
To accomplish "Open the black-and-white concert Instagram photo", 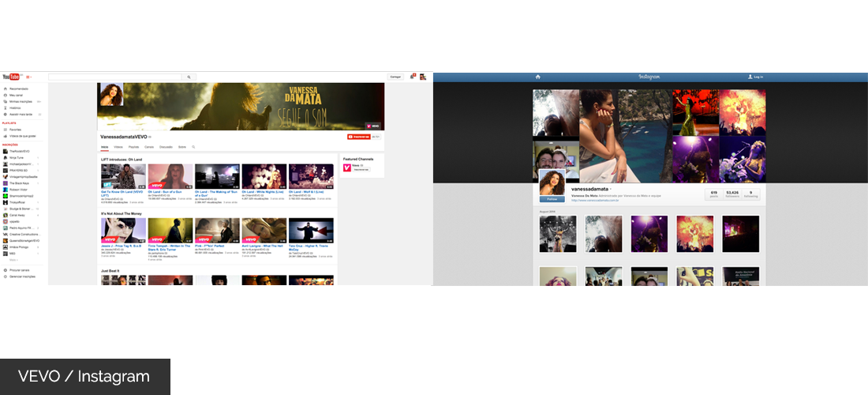I will 558,234.
